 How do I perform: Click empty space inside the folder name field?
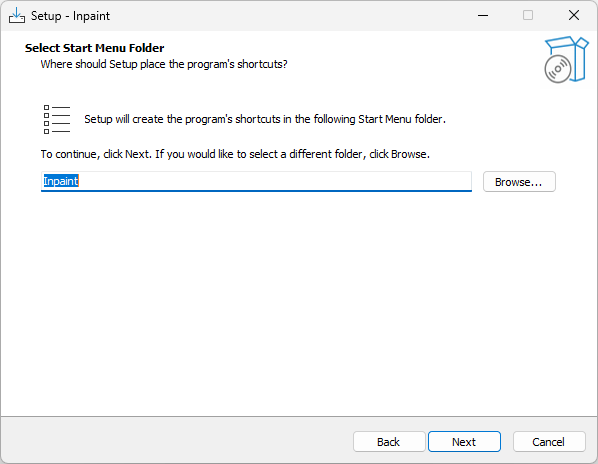coord(275,181)
